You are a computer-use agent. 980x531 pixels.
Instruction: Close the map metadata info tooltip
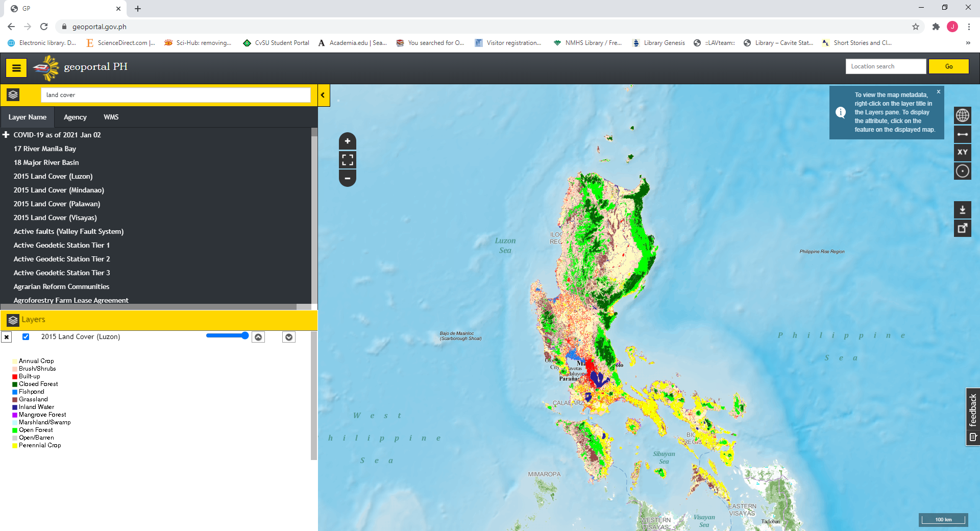pos(938,92)
